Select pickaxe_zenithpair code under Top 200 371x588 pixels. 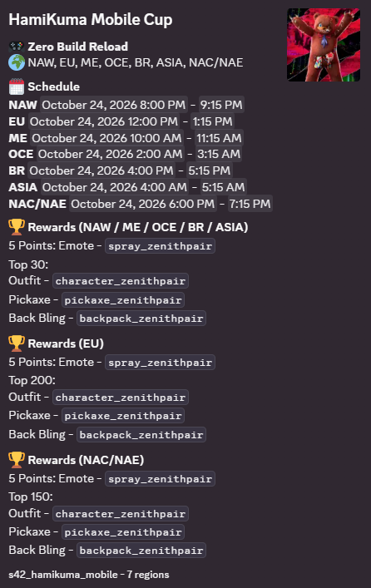point(123,416)
